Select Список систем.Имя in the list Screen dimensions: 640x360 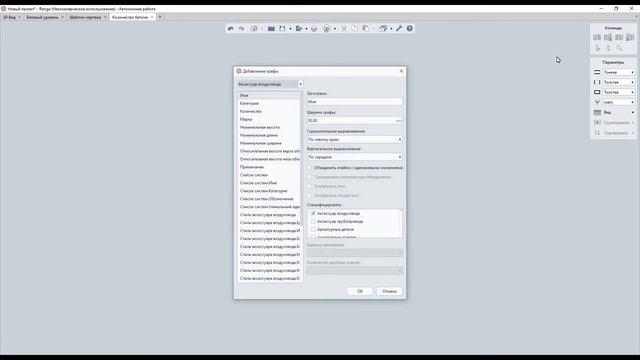pyautogui.click(x=269, y=183)
